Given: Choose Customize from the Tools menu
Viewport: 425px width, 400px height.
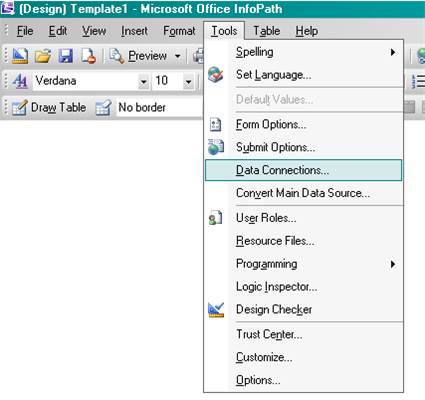Looking at the screenshot, I should pos(303,357).
